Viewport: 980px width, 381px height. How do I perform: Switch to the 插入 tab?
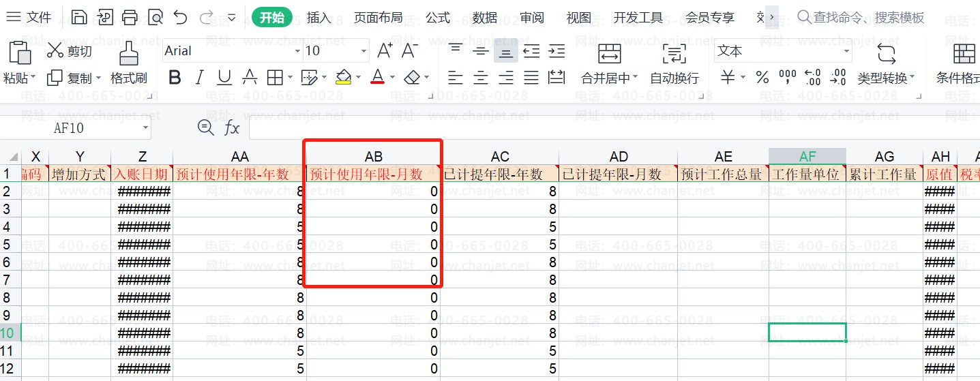(x=318, y=18)
